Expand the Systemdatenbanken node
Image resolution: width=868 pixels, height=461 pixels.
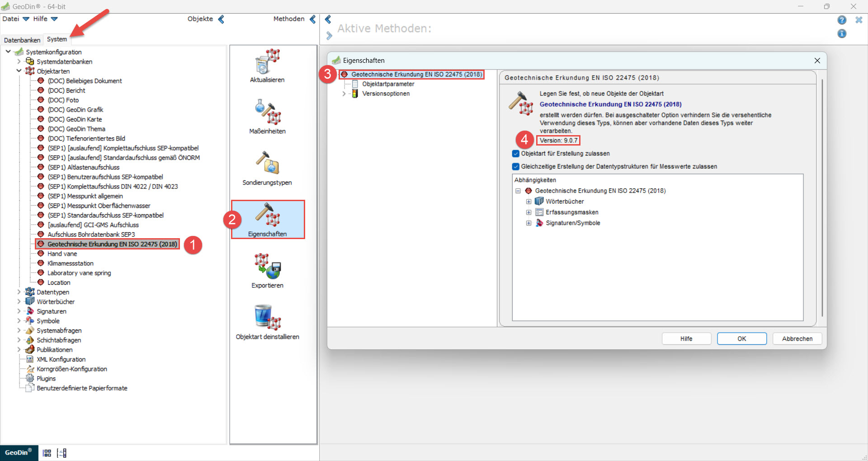[19, 61]
